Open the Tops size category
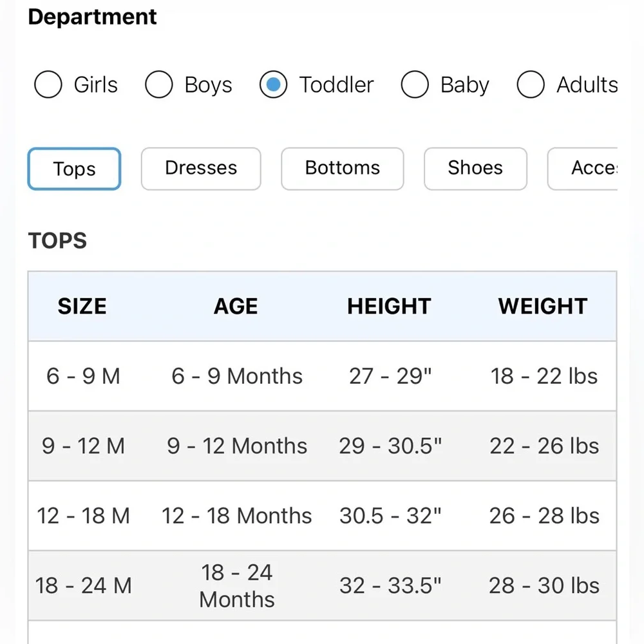Image resolution: width=644 pixels, height=644 pixels. click(x=74, y=169)
